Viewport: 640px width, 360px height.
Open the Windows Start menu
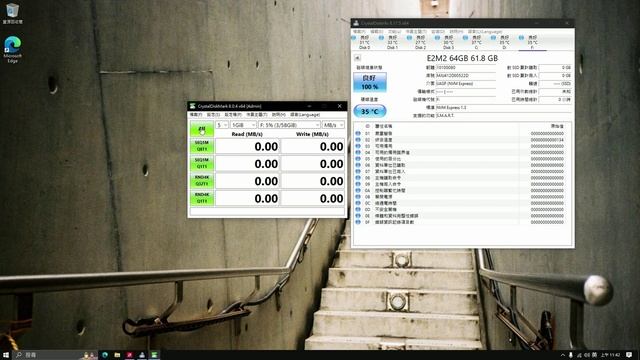coord(6,355)
